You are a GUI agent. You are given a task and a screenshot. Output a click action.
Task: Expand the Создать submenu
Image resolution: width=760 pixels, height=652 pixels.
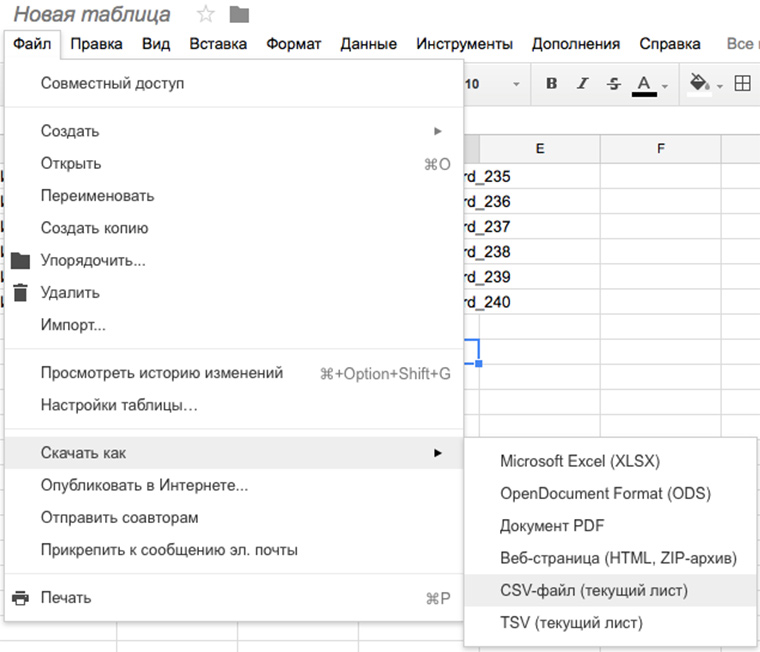438,131
